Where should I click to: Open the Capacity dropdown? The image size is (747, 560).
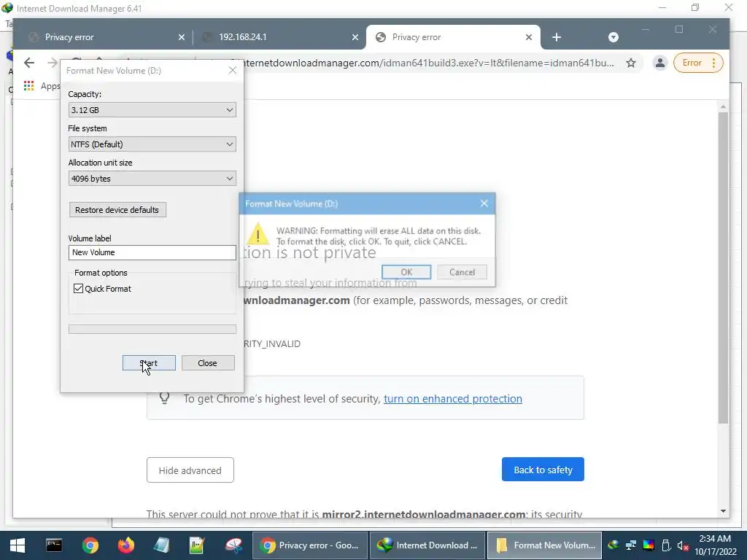click(x=152, y=110)
